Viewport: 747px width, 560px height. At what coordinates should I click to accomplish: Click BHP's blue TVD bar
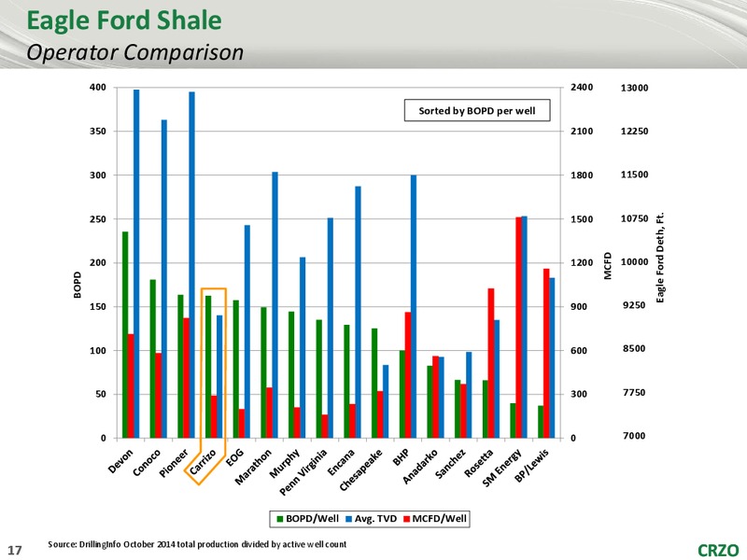click(x=414, y=307)
